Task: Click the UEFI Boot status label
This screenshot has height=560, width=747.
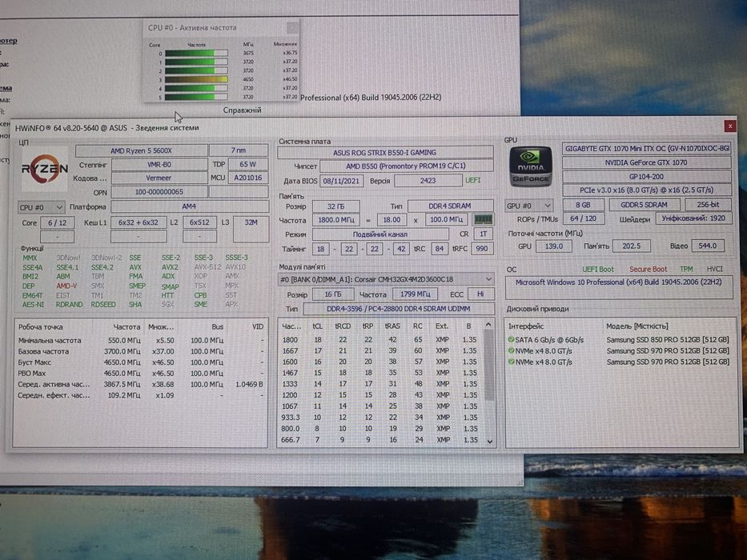Action: tap(598, 270)
